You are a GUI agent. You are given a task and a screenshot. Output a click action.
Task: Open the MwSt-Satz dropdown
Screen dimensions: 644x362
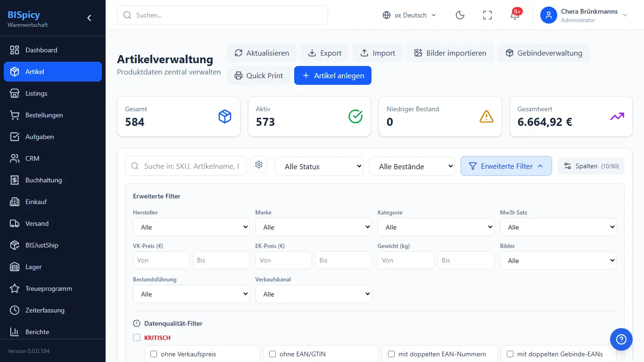[x=558, y=227]
